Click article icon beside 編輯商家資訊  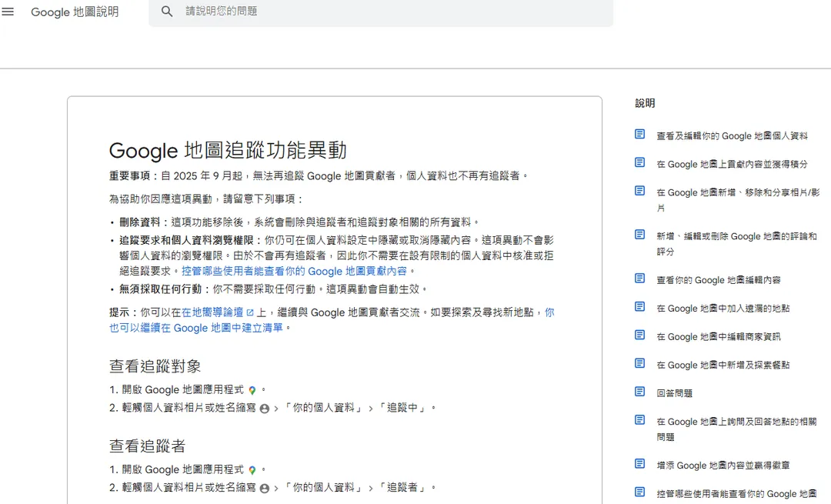639,335
